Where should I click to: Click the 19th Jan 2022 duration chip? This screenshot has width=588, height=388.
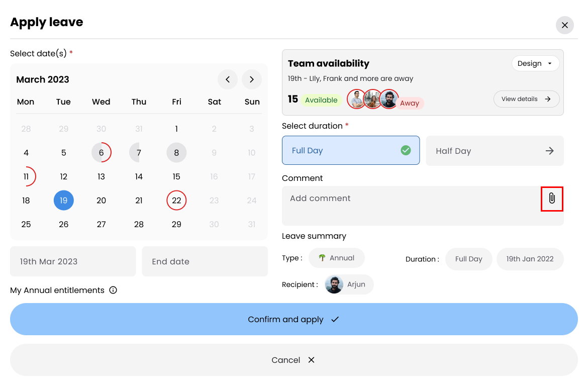[x=530, y=259]
